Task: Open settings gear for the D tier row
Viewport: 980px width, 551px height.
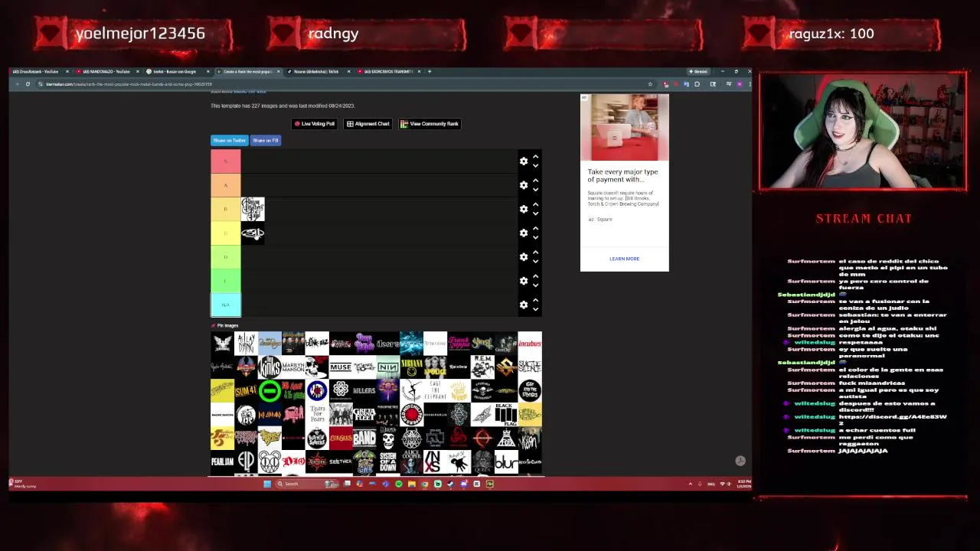Action: click(524, 257)
